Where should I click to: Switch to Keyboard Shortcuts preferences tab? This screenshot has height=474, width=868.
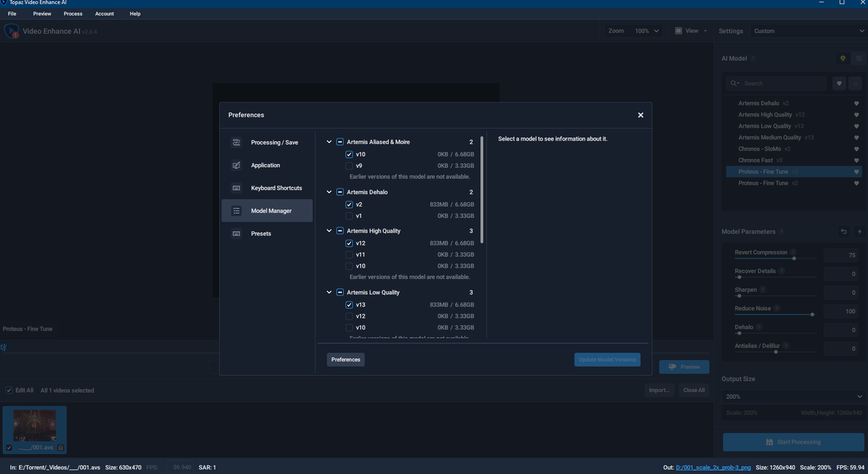(x=267, y=188)
